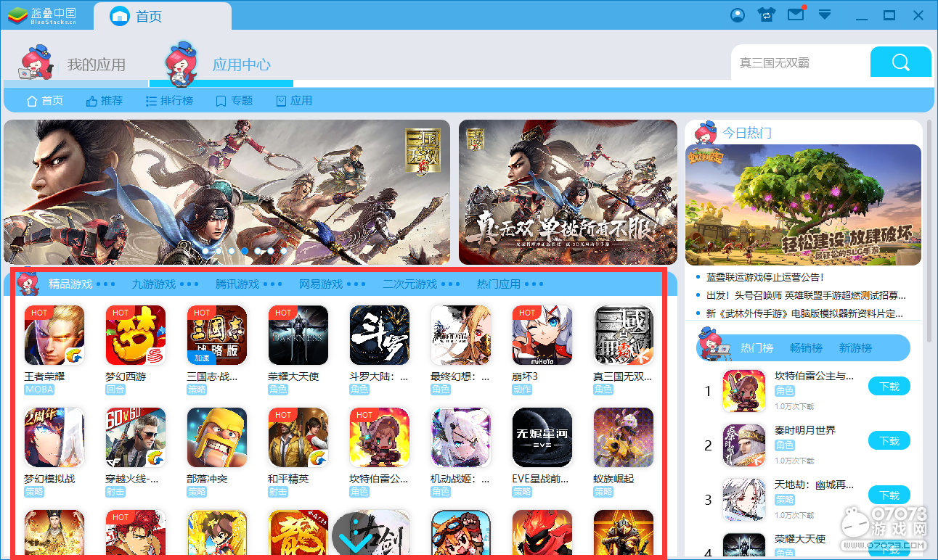Open the second 真无双 promotional banner

568,192
